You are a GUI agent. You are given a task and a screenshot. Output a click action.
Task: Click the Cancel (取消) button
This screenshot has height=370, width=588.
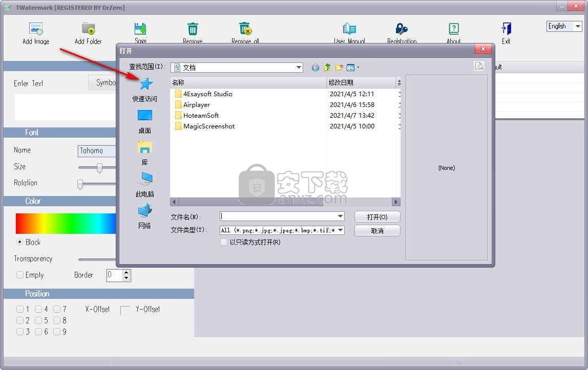(377, 231)
